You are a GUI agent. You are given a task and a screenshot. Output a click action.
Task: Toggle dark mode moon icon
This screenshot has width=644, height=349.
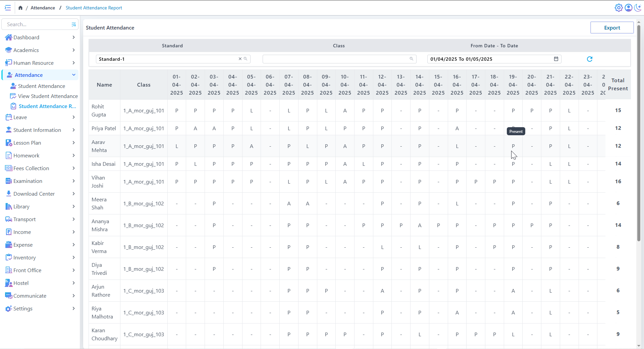coord(638,8)
